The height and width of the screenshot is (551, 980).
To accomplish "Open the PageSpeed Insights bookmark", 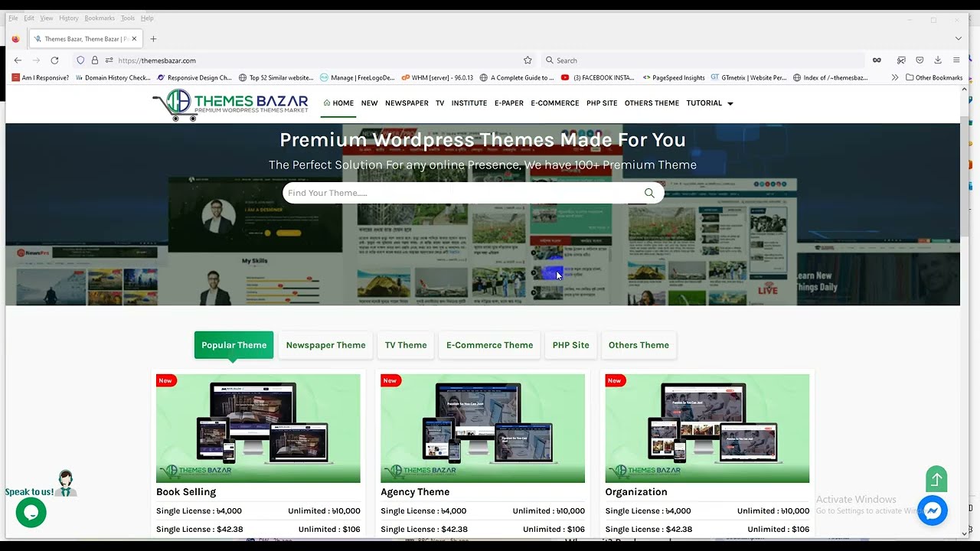I will tap(674, 77).
